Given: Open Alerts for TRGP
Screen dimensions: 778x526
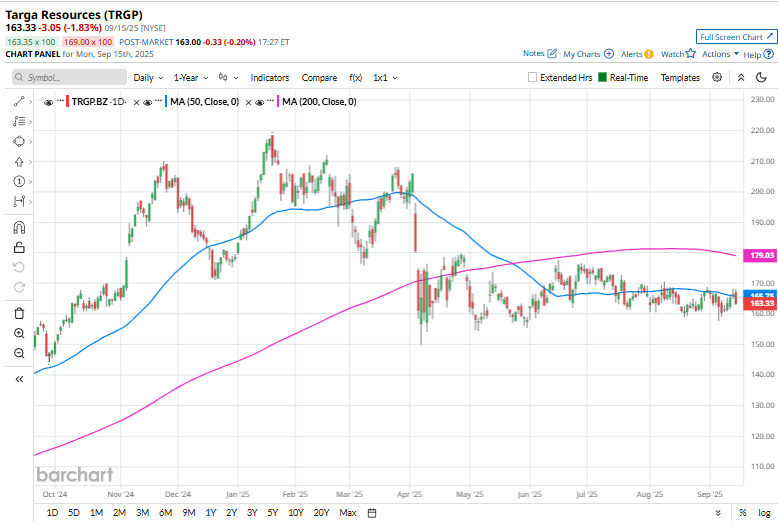Looking at the screenshot, I should click(x=637, y=54).
